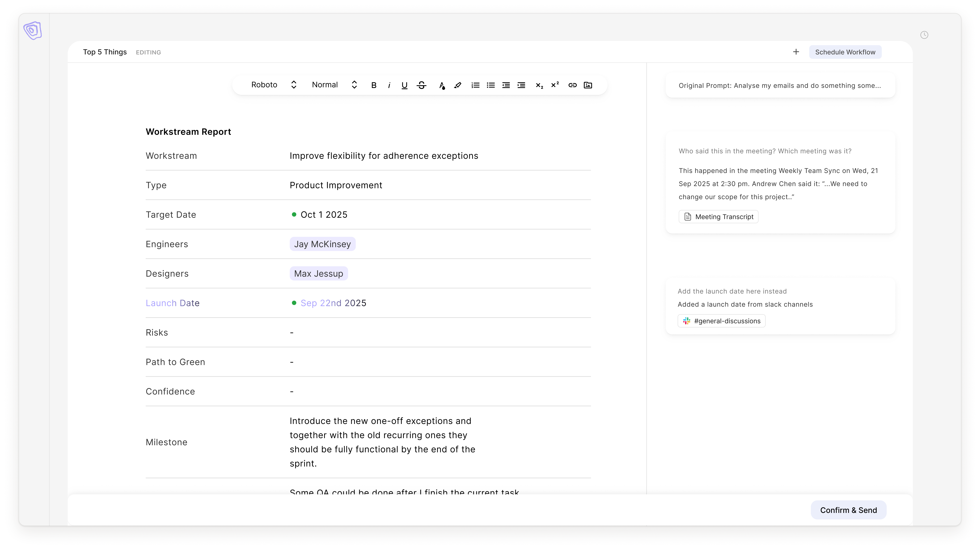Click the Max Jessup designer tag
Image resolution: width=980 pixels, height=550 pixels.
point(318,274)
